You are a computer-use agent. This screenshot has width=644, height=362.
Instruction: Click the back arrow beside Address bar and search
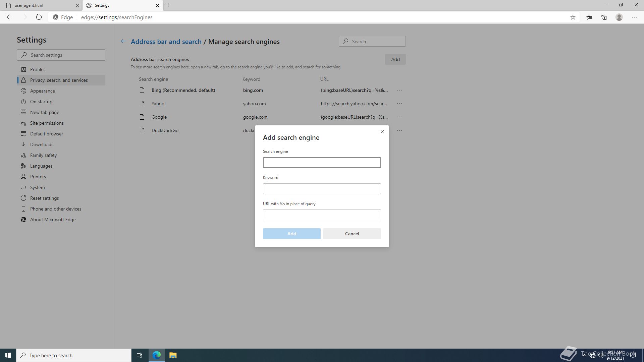point(123,41)
